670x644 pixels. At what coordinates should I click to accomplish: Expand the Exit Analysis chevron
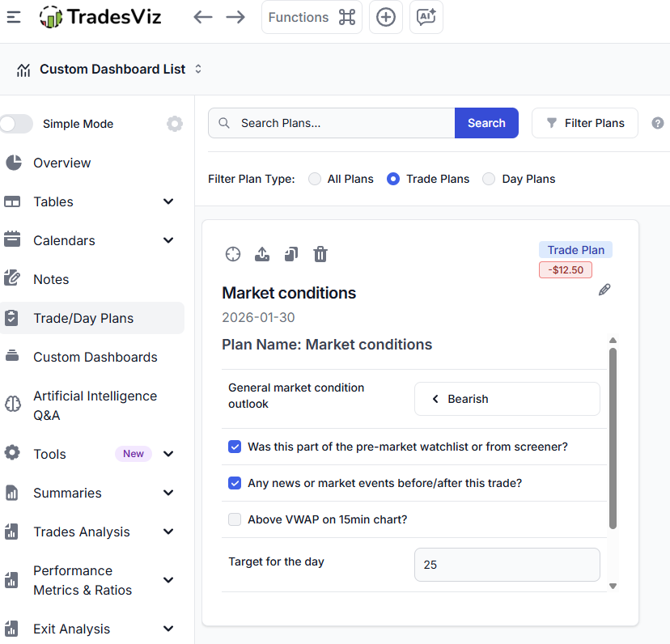pyautogui.click(x=168, y=629)
